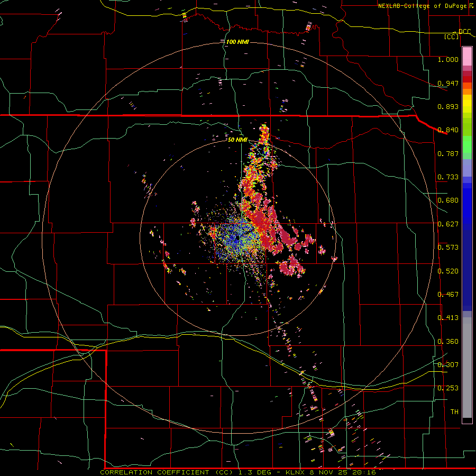This screenshot has width=476, height=476.
Task: Pick the gray swatch beside 0.360
Action: click(467, 368)
